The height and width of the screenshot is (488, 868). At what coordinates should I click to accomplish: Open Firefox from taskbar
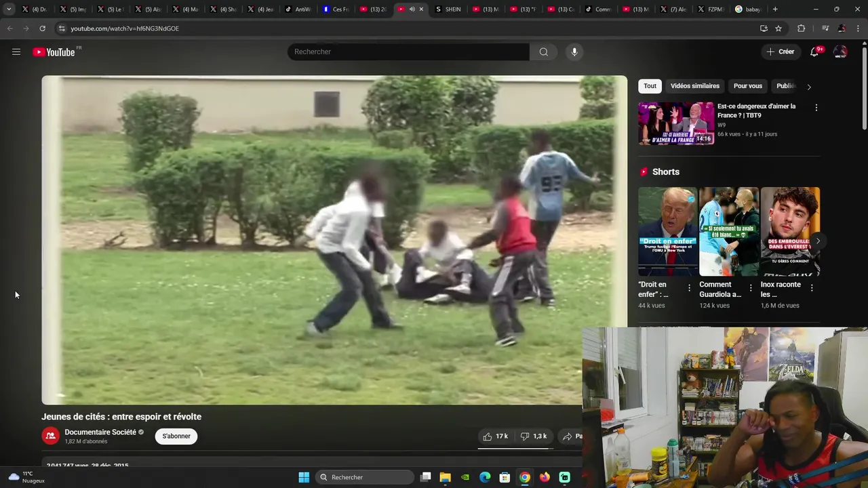pyautogui.click(x=545, y=477)
